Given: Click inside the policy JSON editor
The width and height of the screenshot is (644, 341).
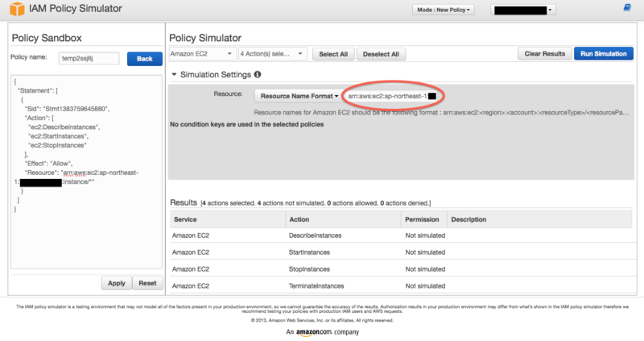Looking at the screenshot, I should (86, 172).
